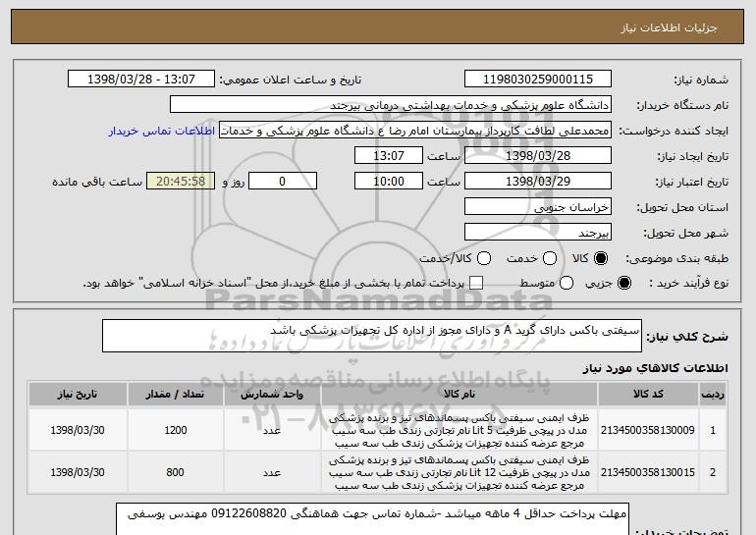Click the buyer organization name field

coord(391,105)
